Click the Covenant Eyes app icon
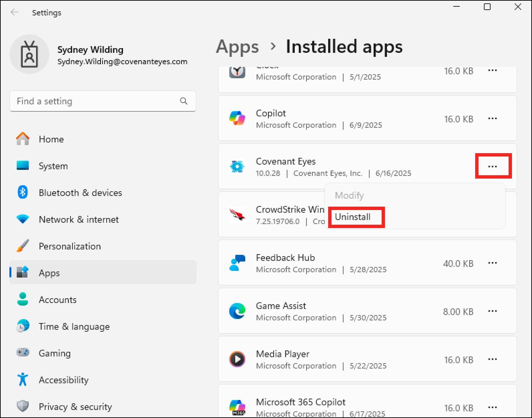The width and height of the screenshot is (532, 418). pos(237,167)
